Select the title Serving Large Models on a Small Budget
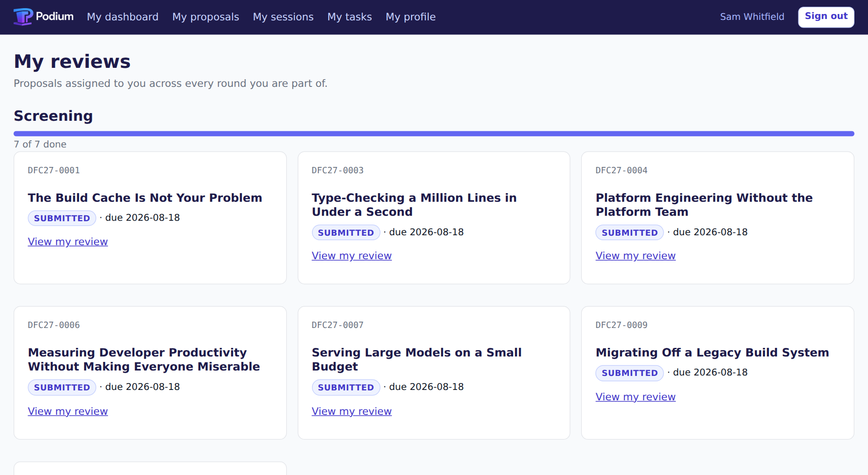 [417, 359]
